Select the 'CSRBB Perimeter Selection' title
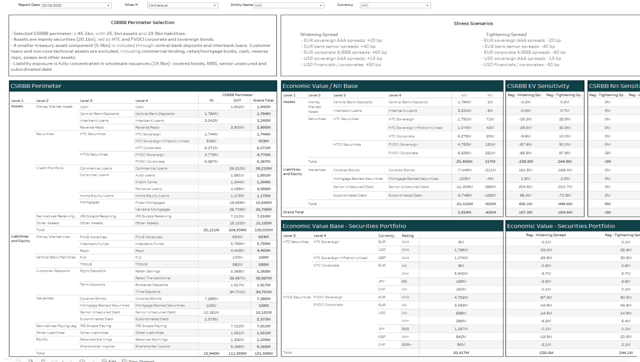This screenshot has height=362, width=640. [x=142, y=22]
